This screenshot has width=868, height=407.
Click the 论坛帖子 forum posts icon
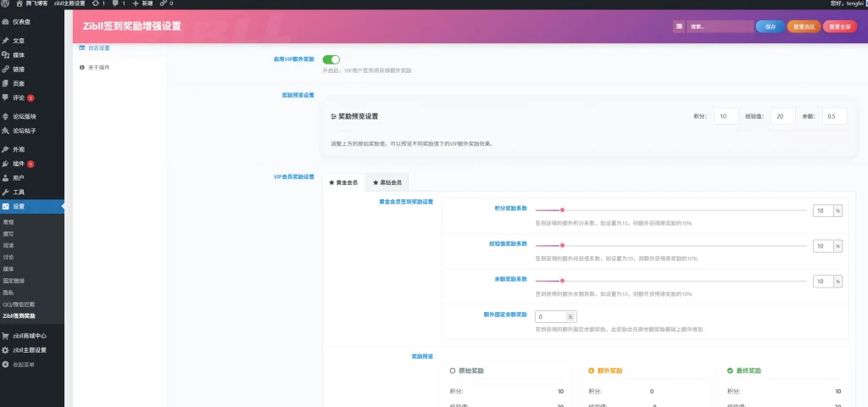pos(6,131)
